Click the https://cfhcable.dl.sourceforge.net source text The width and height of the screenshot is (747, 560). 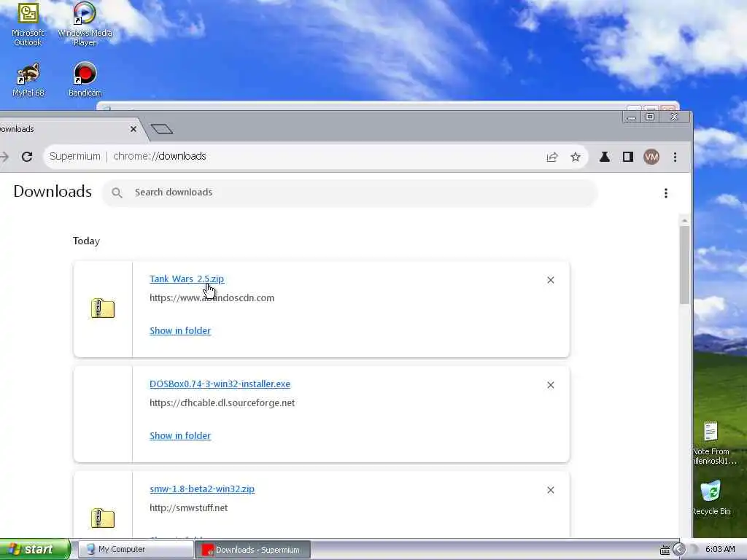point(222,402)
